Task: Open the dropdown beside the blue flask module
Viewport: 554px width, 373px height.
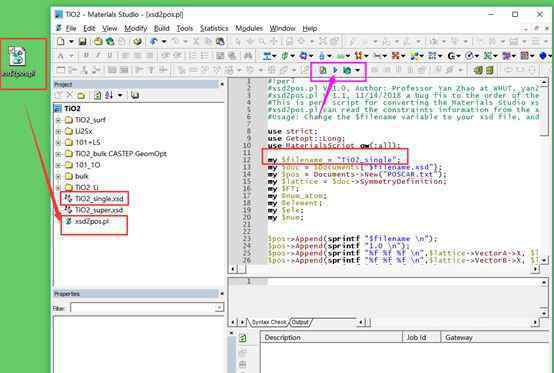Action: pyautogui.click(x=329, y=56)
